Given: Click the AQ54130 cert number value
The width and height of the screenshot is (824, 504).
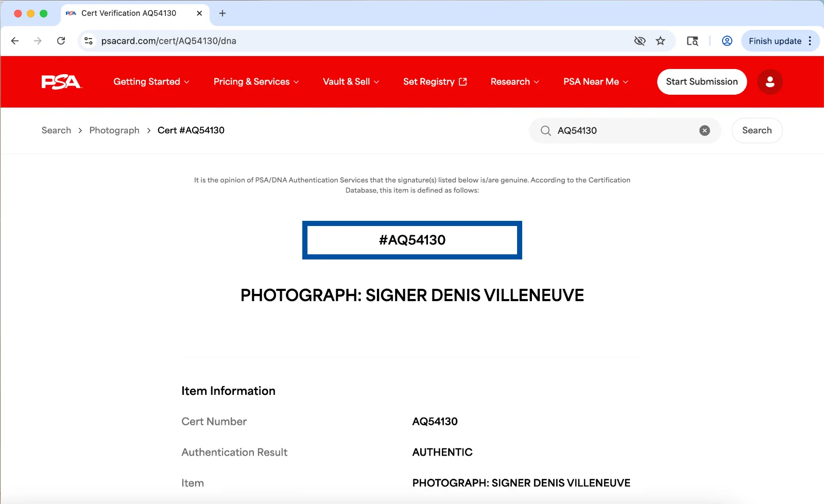Looking at the screenshot, I should coord(435,422).
